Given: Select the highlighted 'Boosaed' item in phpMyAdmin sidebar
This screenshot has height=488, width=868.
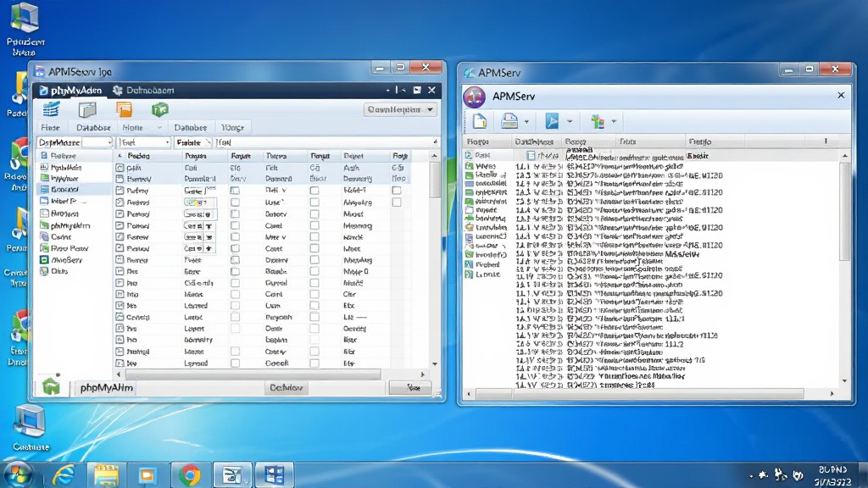Looking at the screenshot, I should coord(74,189).
